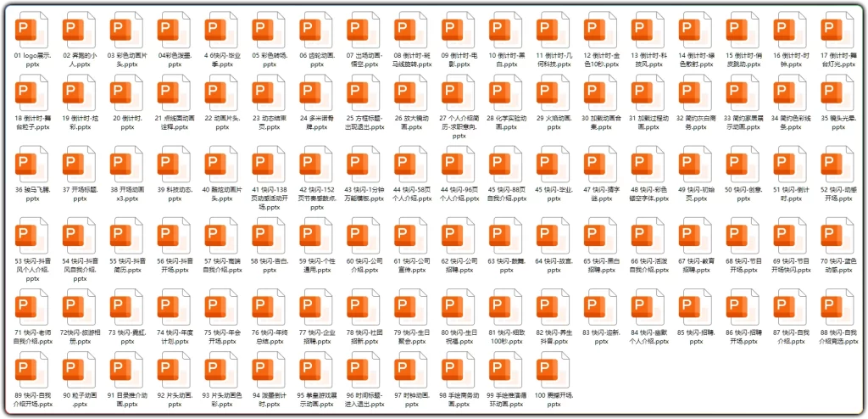The image size is (868, 419).
Task: Click the text "31 加载过程动画.pptx"
Action: tap(648, 123)
